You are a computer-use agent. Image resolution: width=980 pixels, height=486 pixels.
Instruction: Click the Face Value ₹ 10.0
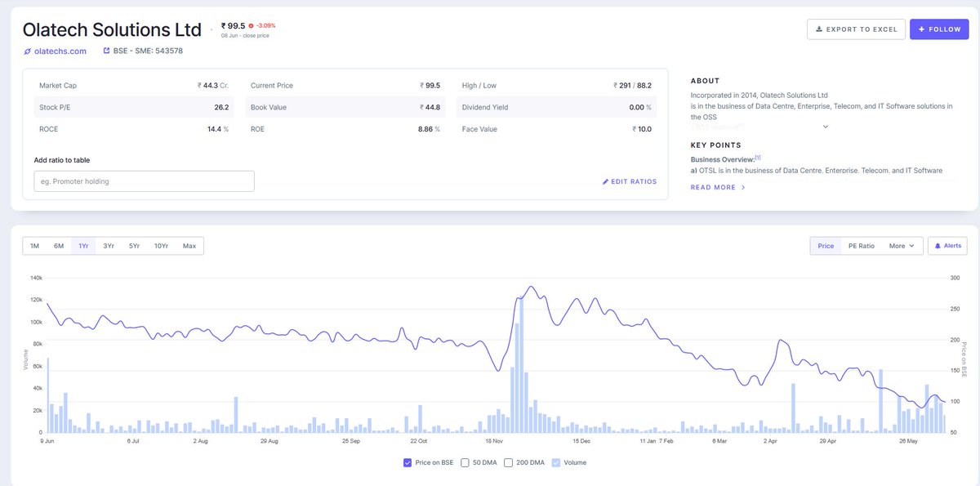pyautogui.click(x=642, y=129)
